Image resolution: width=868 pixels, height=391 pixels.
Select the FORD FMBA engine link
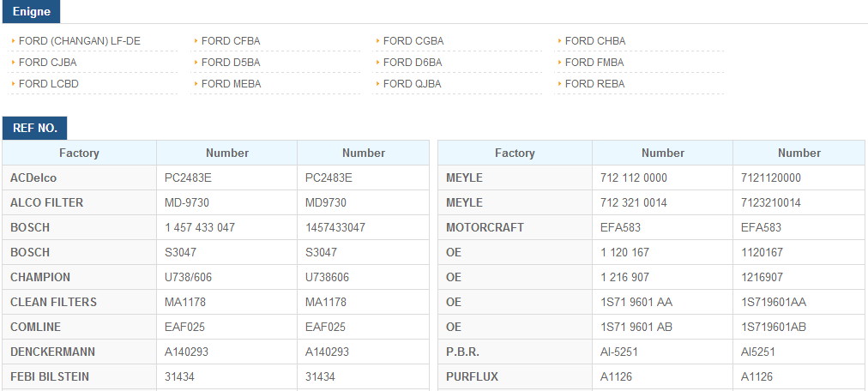click(x=594, y=63)
